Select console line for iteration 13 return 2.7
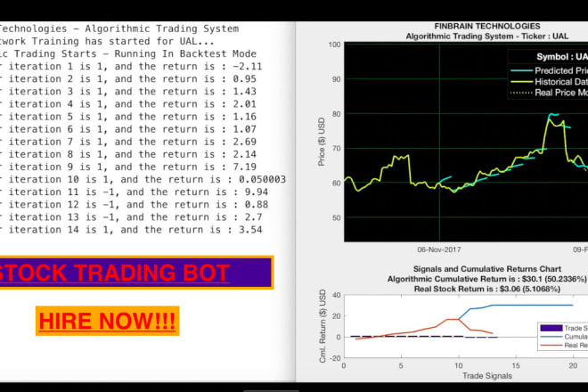This screenshot has width=588, height=392. [131, 217]
